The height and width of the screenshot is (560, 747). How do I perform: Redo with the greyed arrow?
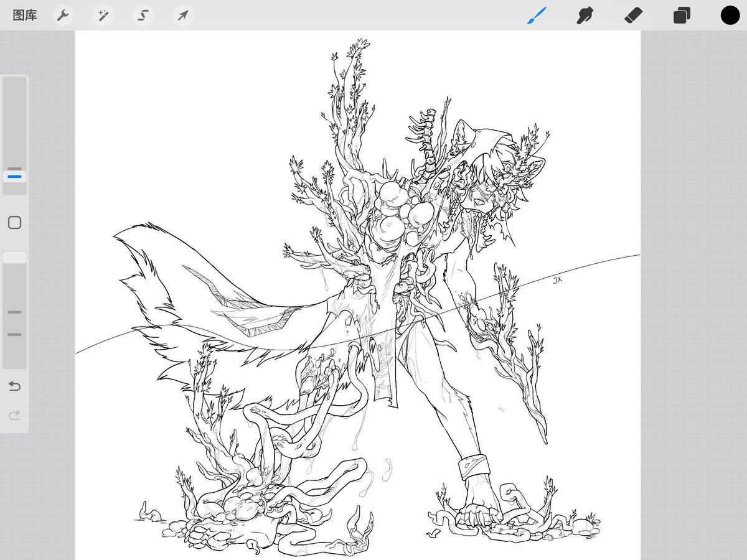[14, 414]
